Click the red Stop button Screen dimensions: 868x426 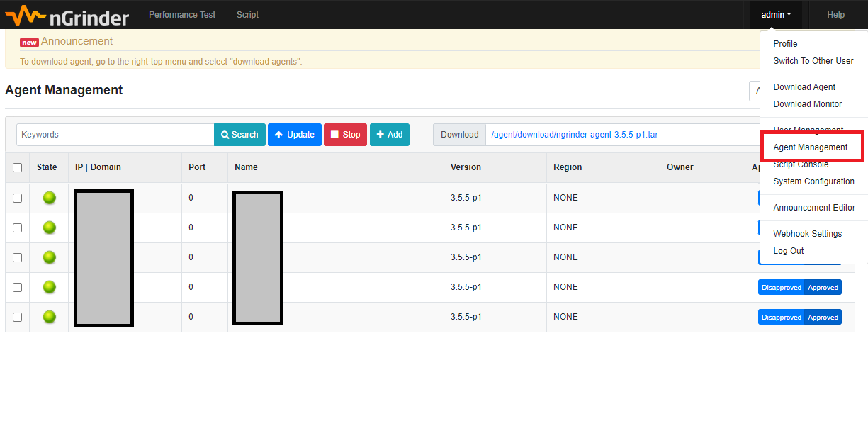coord(345,135)
